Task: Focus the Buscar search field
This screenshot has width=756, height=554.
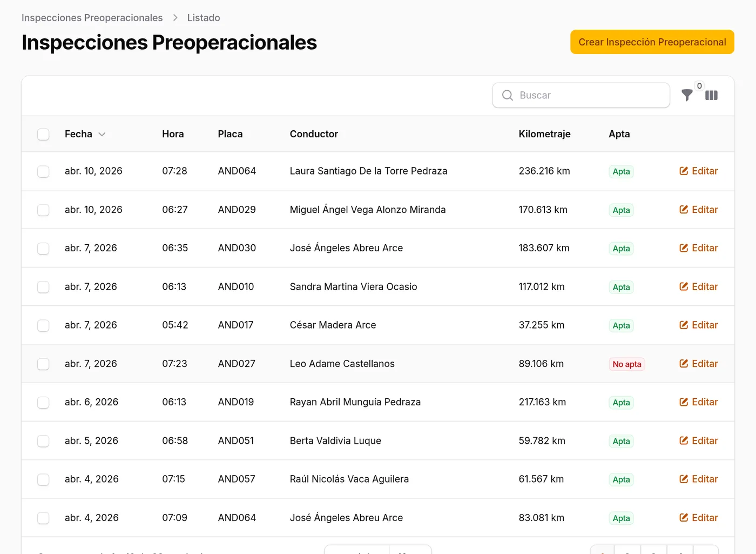Action: [581, 96]
